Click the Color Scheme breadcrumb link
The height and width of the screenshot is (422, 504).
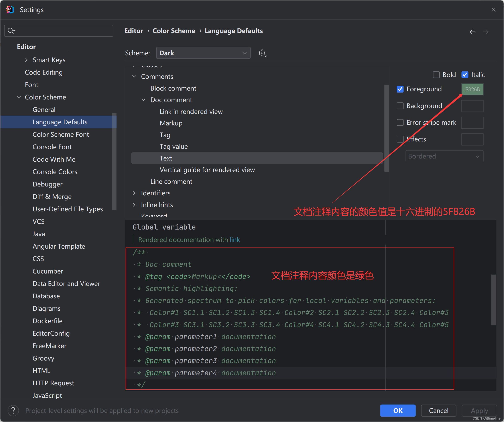pos(174,31)
